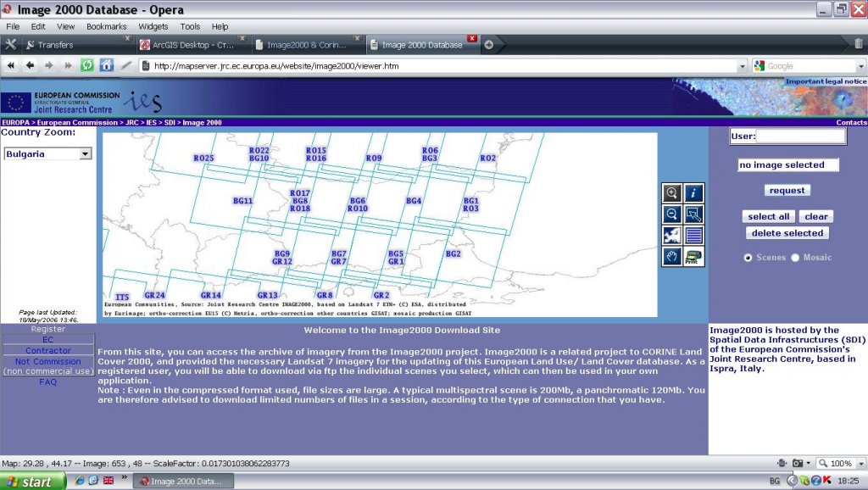This screenshot has width=868, height=490.
Task: Select the rectangle selection arrow tool
Action: (x=693, y=214)
